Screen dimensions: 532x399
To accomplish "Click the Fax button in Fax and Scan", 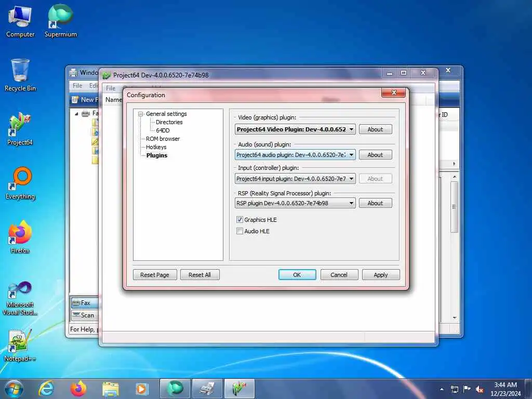I will (85, 303).
